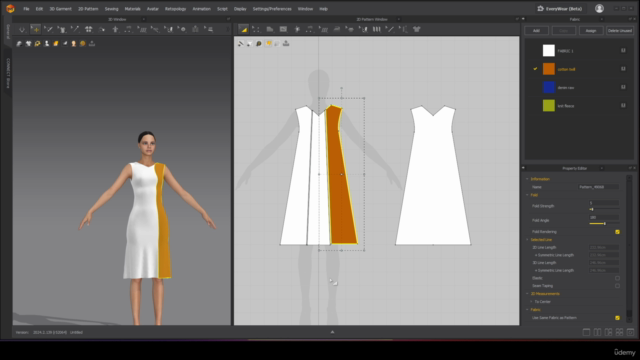Click the tray export icon in 2D display row

pyautogui.click(x=286, y=44)
